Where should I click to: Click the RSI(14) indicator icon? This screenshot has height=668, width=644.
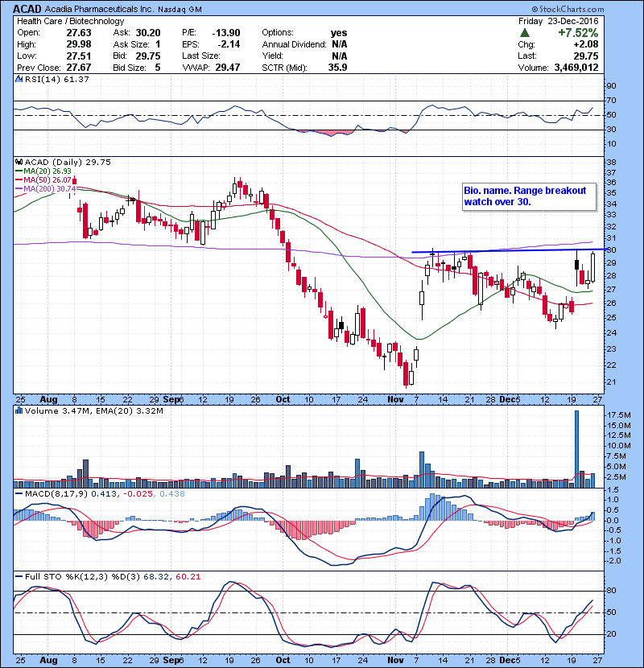click(19, 79)
